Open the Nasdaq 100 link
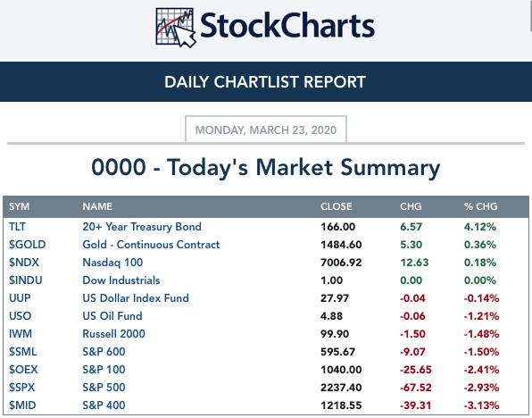This screenshot has width=532, height=418. click(x=112, y=262)
